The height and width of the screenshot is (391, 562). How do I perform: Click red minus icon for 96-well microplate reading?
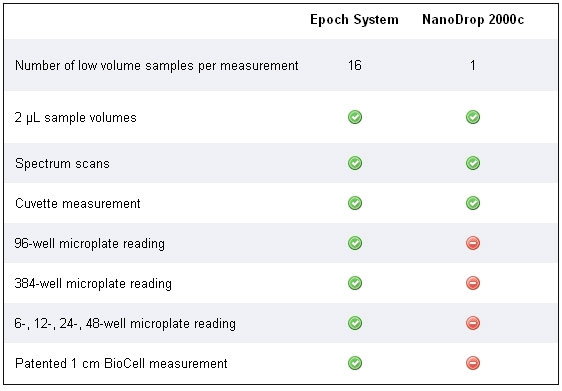point(473,243)
